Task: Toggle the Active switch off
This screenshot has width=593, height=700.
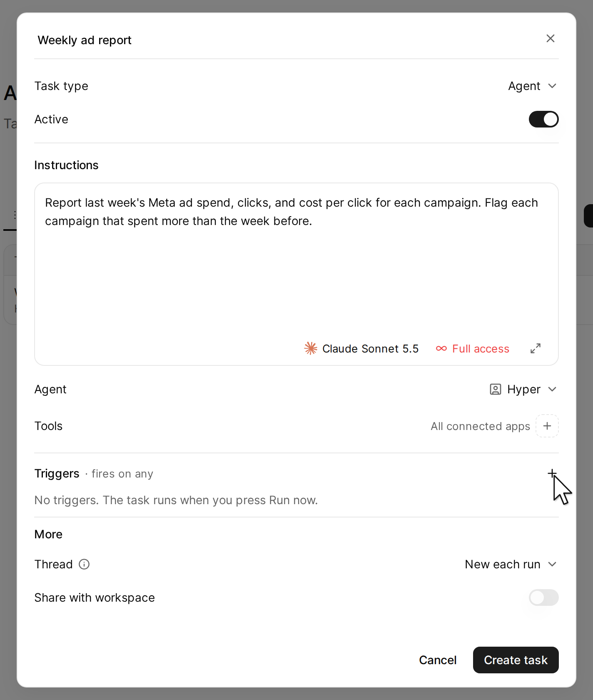Action: pos(543,119)
